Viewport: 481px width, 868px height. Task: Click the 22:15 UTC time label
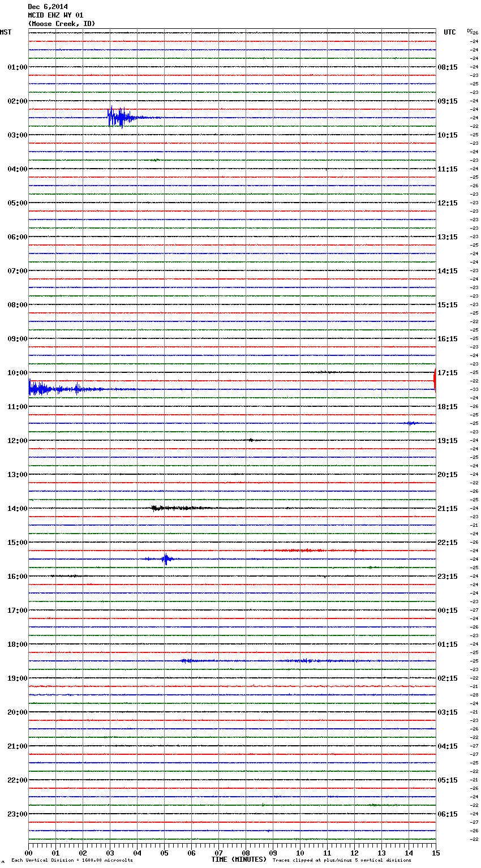tap(448, 543)
